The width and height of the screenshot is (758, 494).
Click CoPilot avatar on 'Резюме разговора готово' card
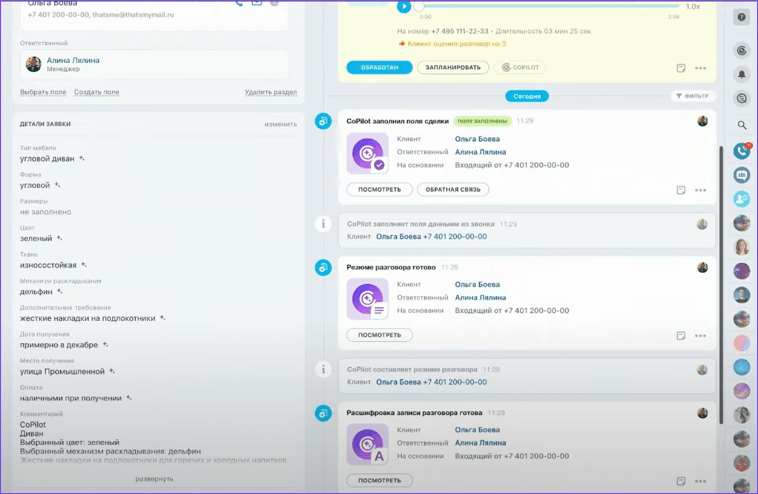coord(367,299)
